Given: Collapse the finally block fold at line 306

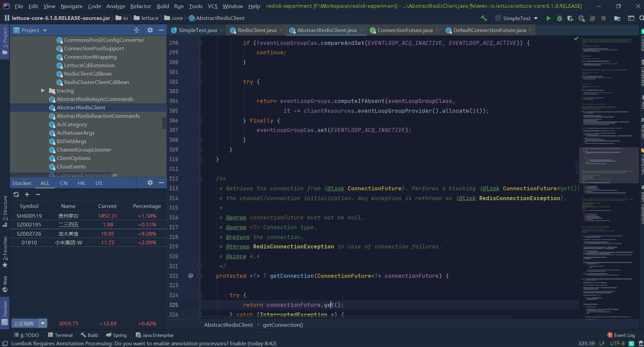Looking at the screenshot, I should 200,121.
